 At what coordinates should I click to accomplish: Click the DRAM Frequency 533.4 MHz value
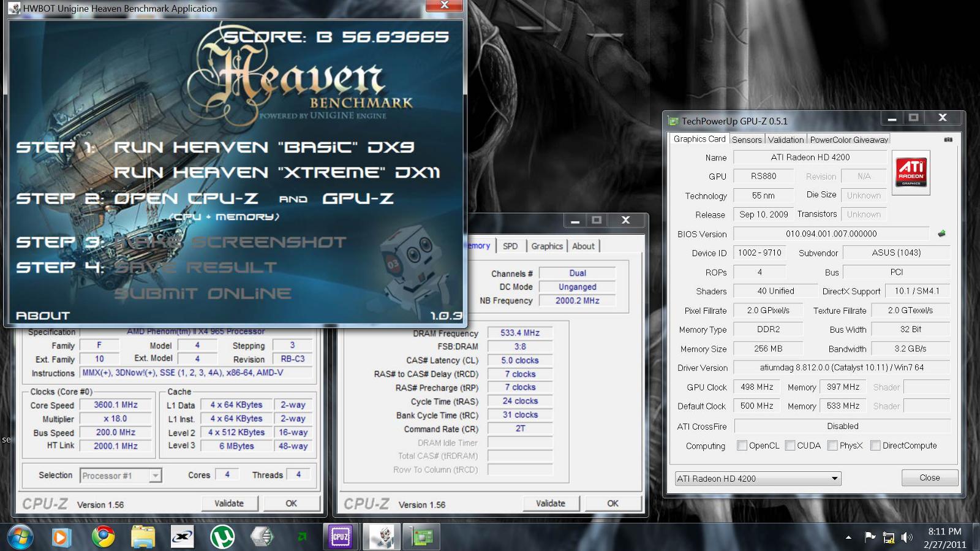(x=520, y=333)
